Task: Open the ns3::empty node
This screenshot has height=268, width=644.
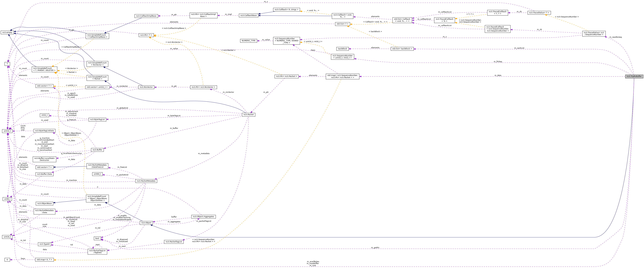Action: (7, 32)
